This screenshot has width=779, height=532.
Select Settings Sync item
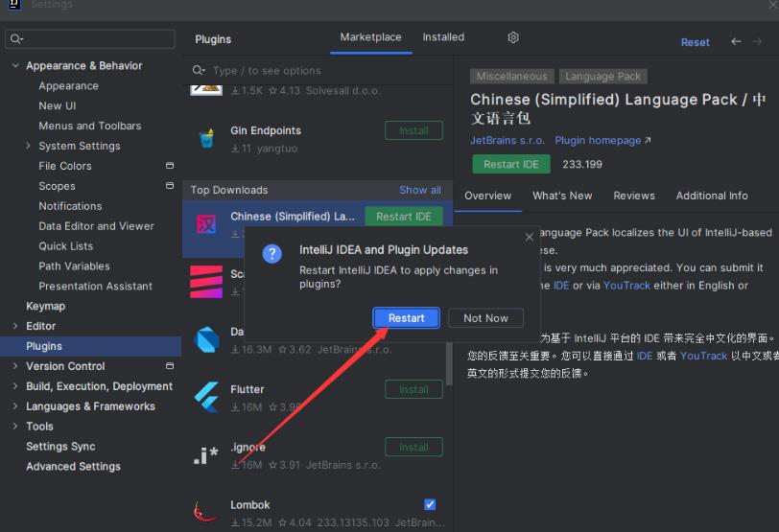[x=60, y=446]
